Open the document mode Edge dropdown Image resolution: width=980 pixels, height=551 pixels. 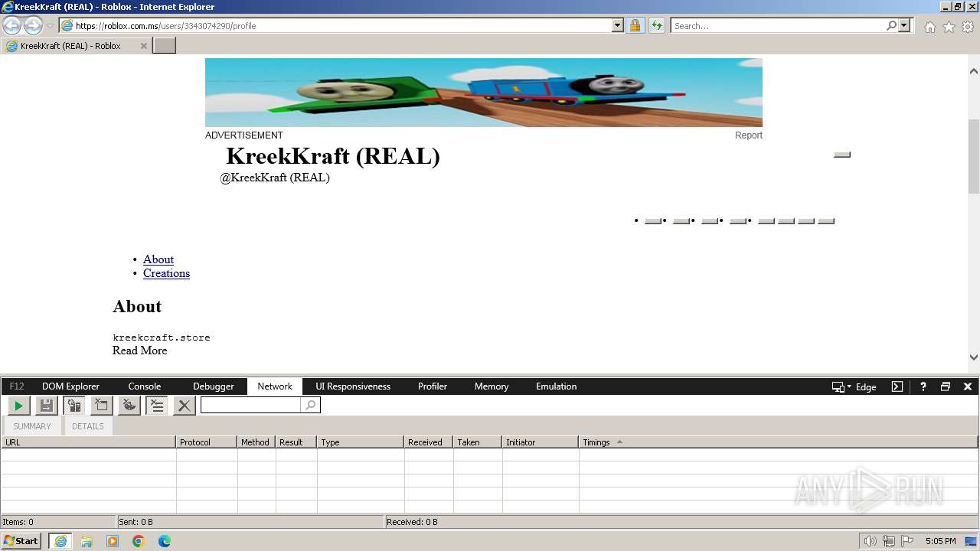pyautogui.click(x=854, y=386)
